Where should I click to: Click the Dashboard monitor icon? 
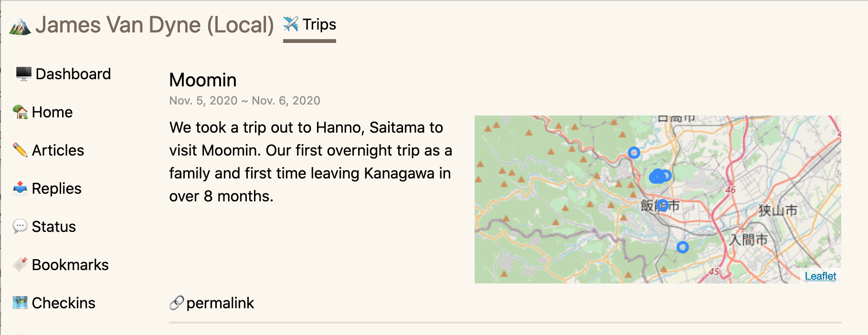[23, 74]
